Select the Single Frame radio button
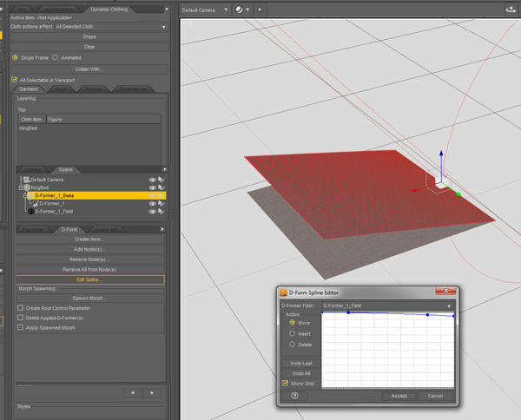 tap(15, 57)
